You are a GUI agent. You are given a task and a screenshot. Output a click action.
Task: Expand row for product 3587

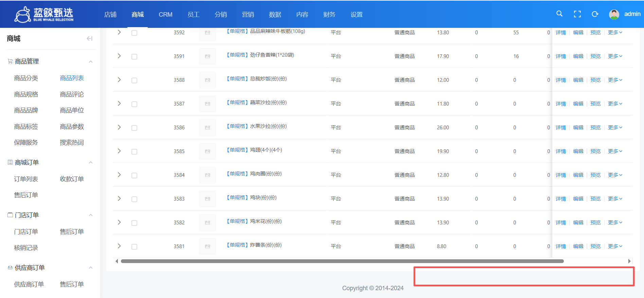[x=119, y=104]
